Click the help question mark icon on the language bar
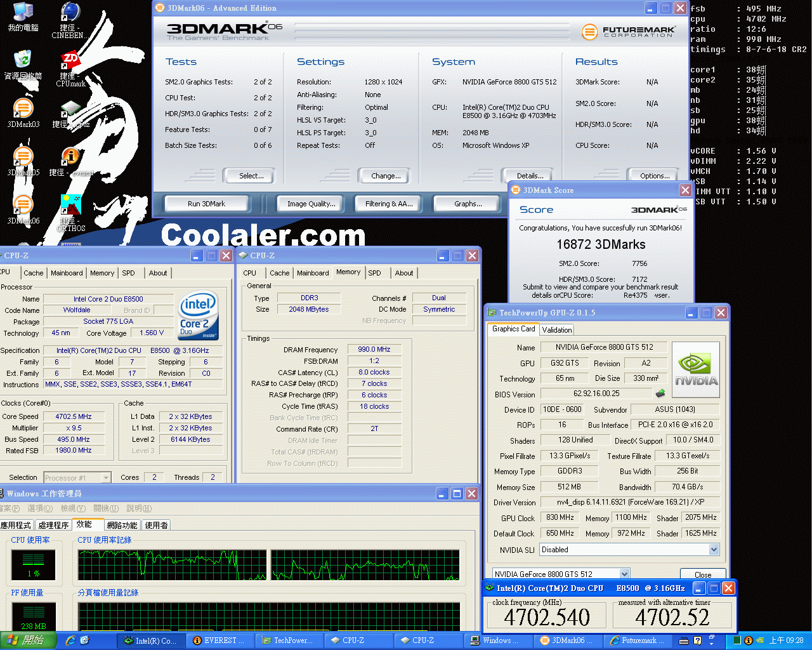 click(698, 640)
